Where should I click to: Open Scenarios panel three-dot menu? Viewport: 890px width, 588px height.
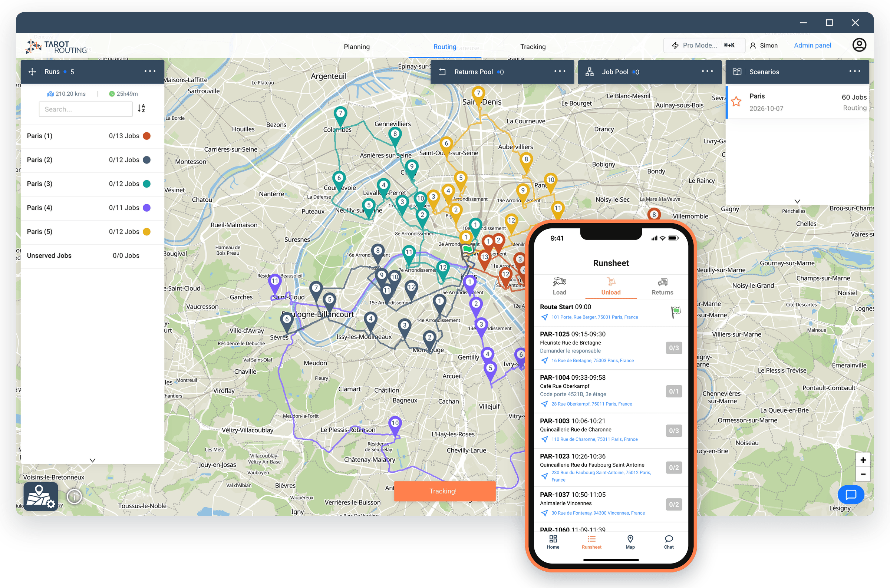click(x=855, y=71)
